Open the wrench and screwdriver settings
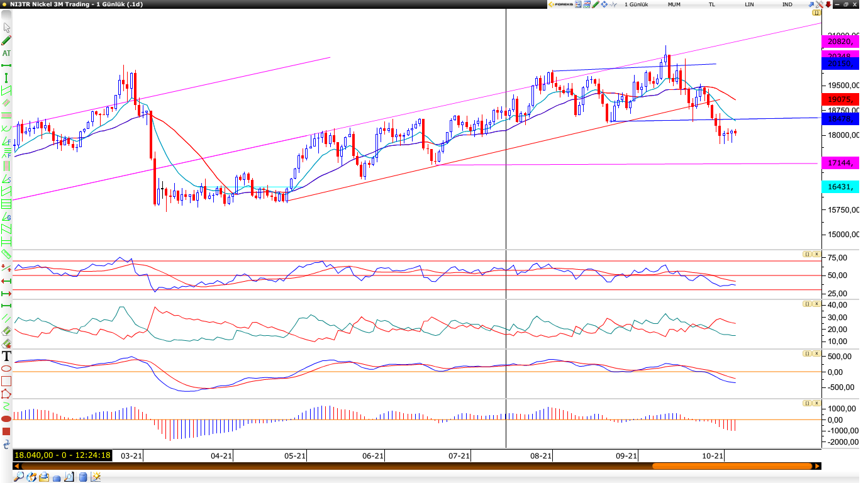 point(820,4)
